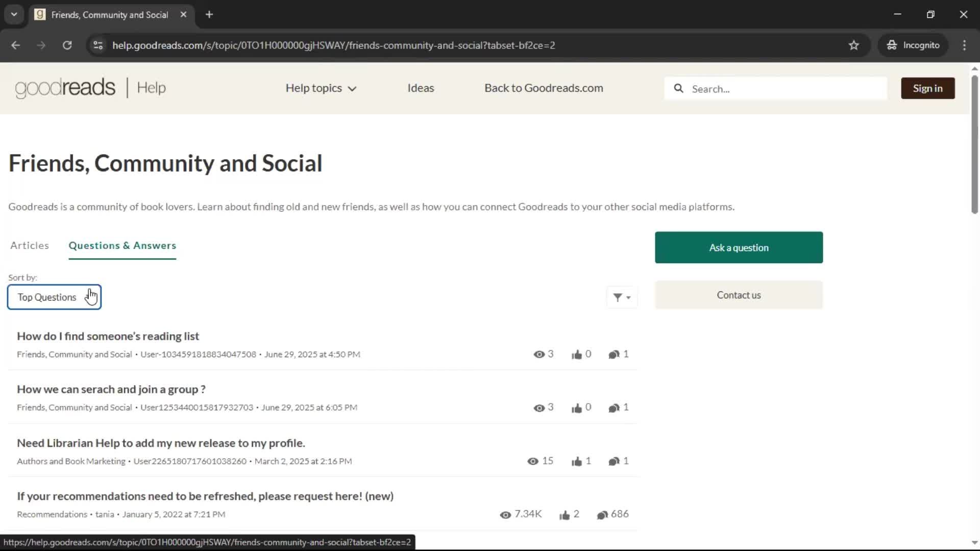The image size is (980, 551).
Task: Click Ask a question button
Action: (x=739, y=248)
